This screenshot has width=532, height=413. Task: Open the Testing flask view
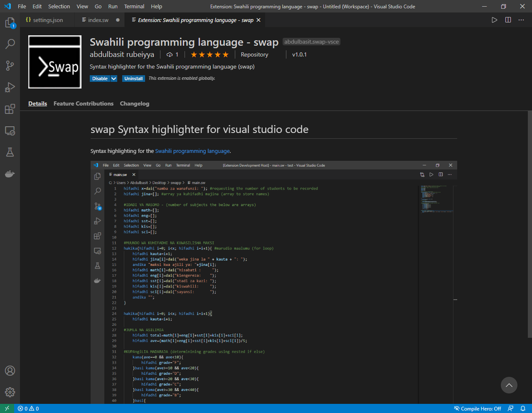[10, 152]
